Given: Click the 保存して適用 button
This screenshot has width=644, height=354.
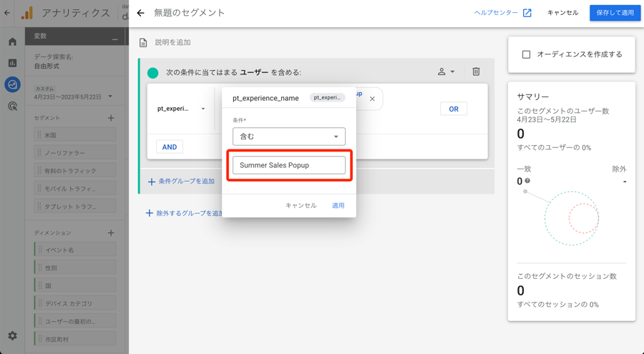Looking at the screenshot, I should click(x=615, y=13).
